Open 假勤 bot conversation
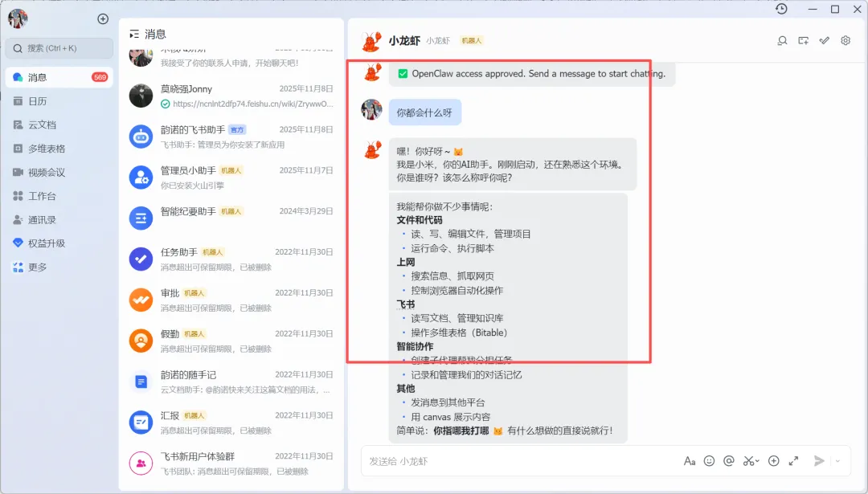This screenshot has height=494, width=868. (x=231, y=341)
